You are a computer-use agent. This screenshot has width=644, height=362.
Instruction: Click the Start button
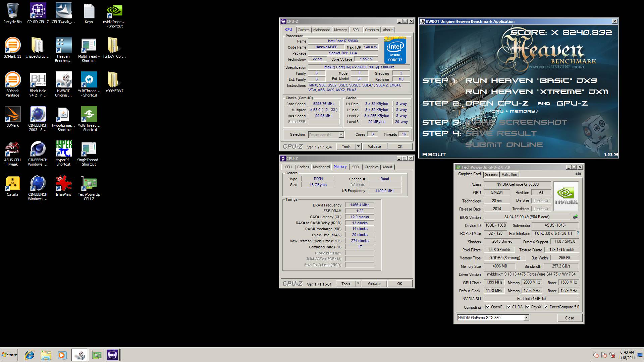[9, 355]
